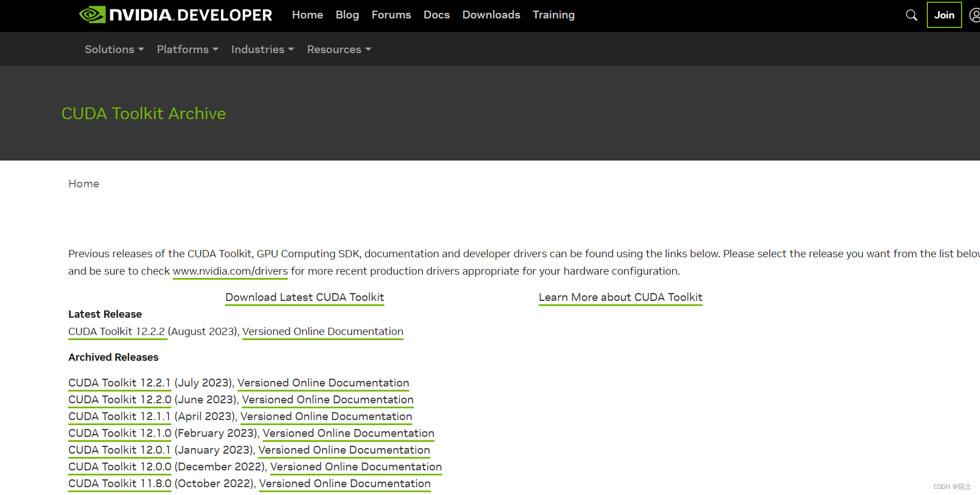Open CUDA Toolkit 12.0.1 link

tap(119, 450)
